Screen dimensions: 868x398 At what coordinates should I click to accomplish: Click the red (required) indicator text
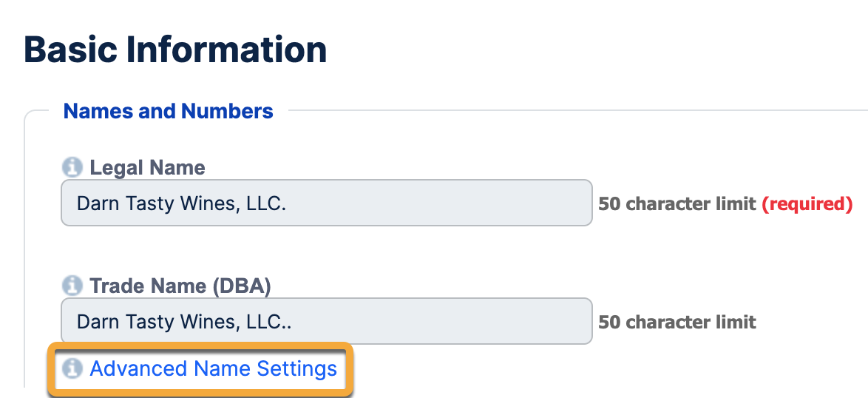point(807,203)
